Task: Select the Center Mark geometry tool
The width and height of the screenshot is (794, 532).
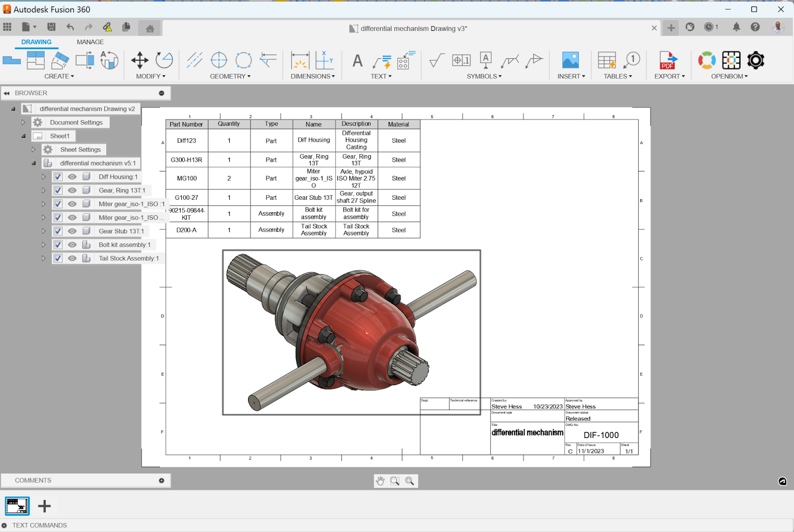Action: 219,60
